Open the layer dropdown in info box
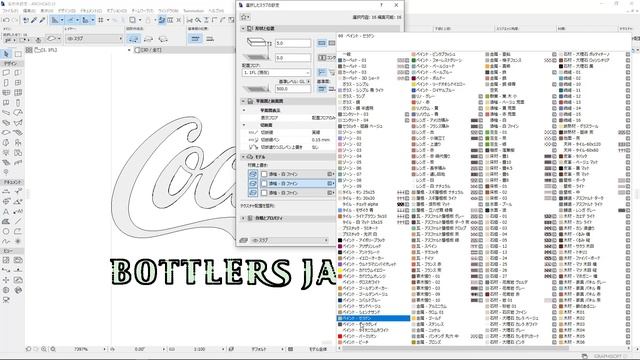 coord(94,39)
